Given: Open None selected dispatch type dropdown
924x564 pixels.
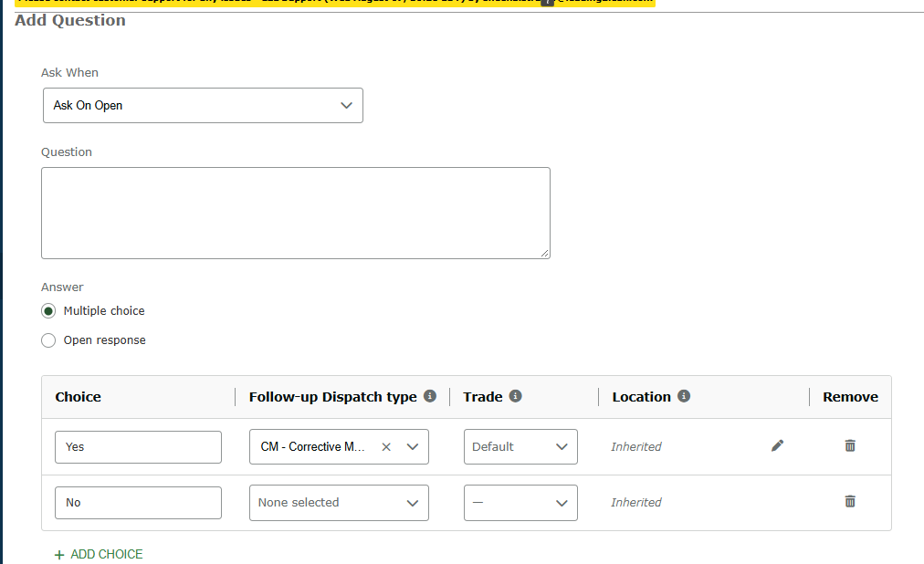Looking at the screenshot, I should [339, 503].
